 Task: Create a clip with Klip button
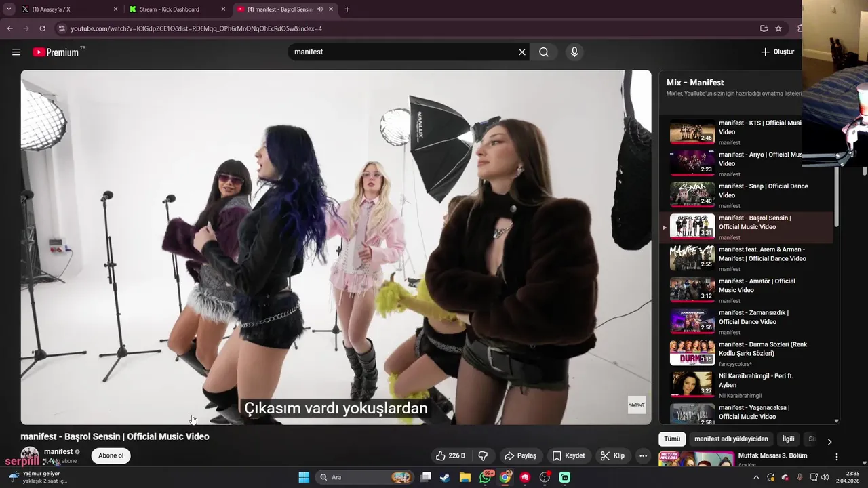(612, 455)
